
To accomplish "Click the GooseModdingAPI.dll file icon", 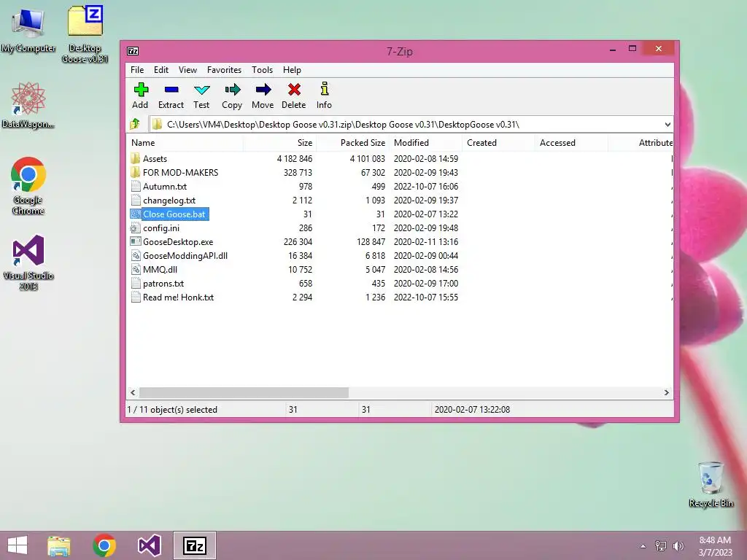I will (x=136, y=256).
